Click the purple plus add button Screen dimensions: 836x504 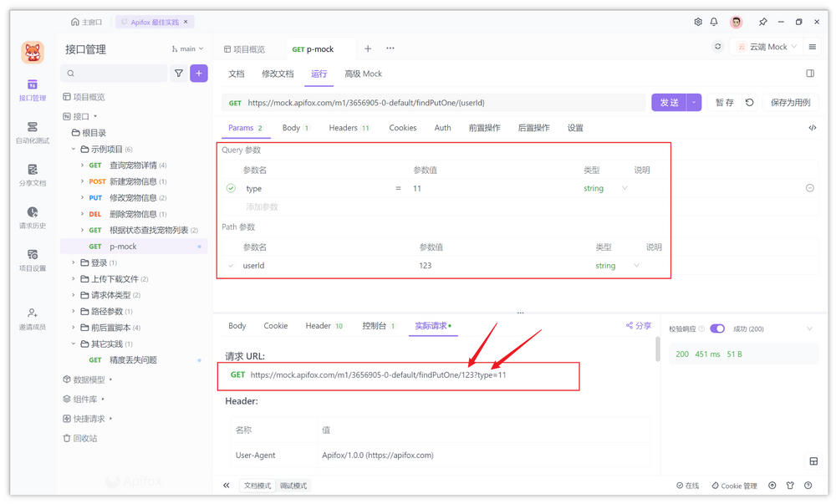pos(199,74)
